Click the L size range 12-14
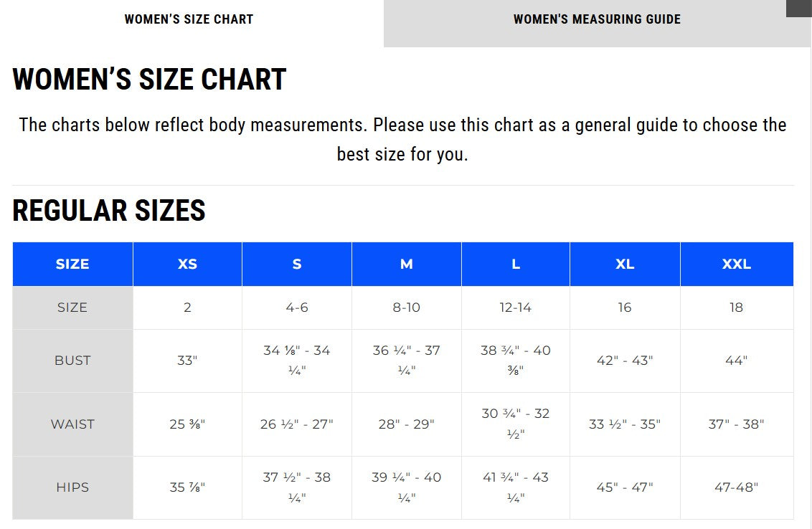Viewport: 812px width, 529px height. point(516,308)
